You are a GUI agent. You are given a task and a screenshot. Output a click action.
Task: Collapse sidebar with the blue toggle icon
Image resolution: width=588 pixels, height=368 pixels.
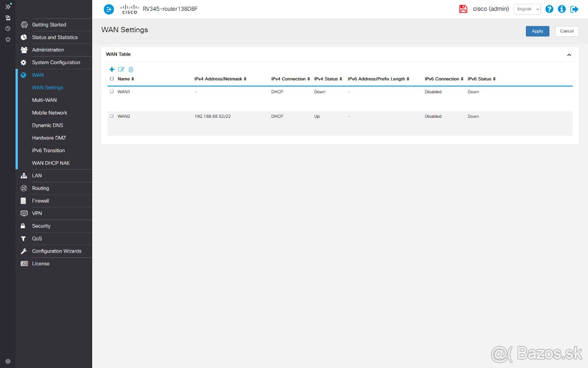click(x=109, y=9)
